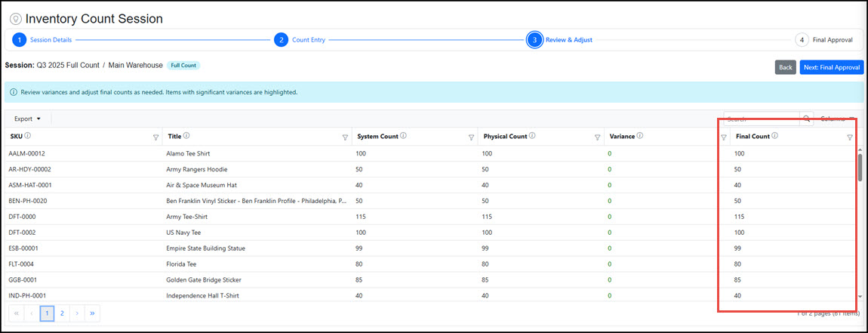Click the Physical Count filter funnel
Viewport: 868px width, 333px height.
click(x=597, y=137)
